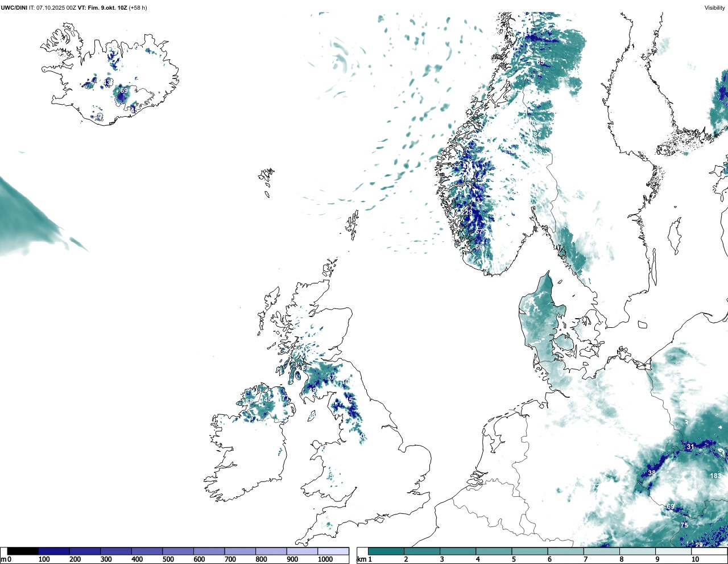
Task: Select the 500–600 m purple legend swatch
Action: click(x=178, y=551)
